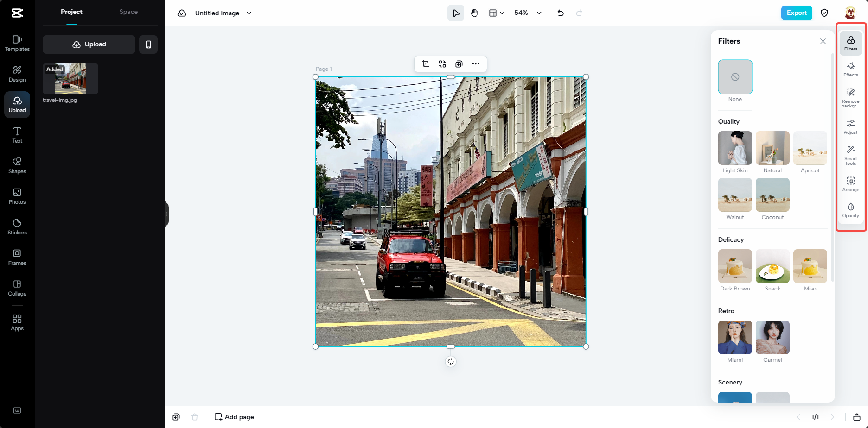Open the Adjust panel
The image size is (868, 428).
click(x=850, y=126)
